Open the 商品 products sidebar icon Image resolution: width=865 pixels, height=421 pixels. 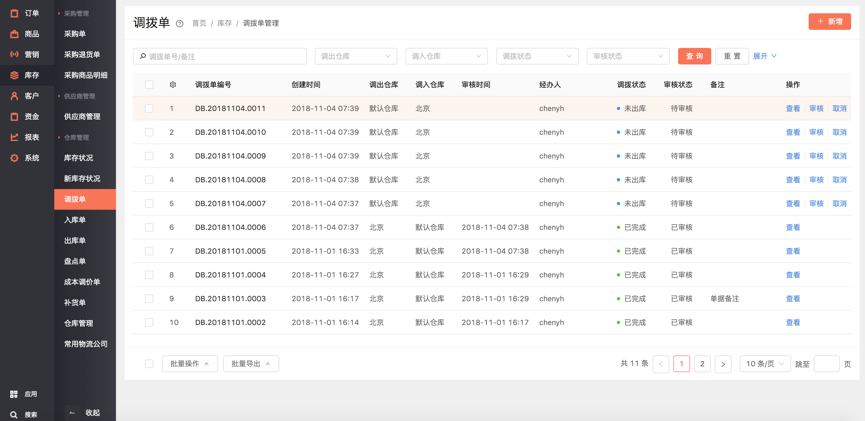14,34
